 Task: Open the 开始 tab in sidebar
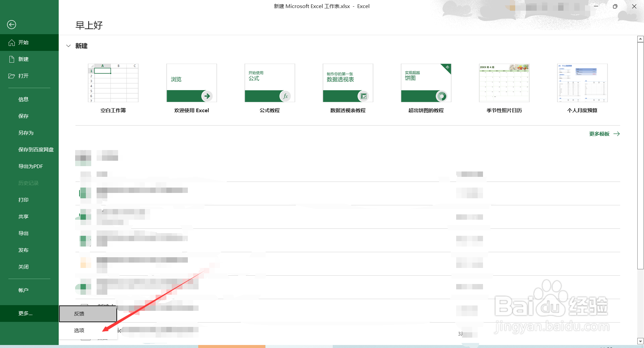pos(29,43)
